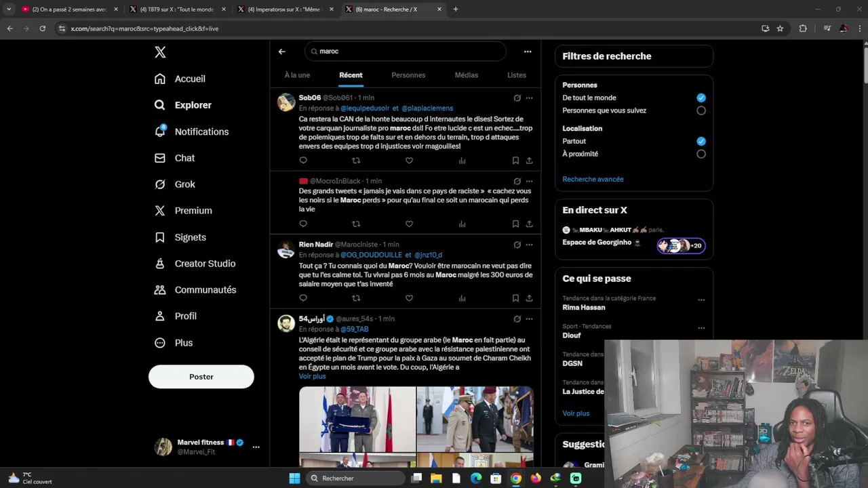Open the Windows Start menu

(x=294, y=478)
